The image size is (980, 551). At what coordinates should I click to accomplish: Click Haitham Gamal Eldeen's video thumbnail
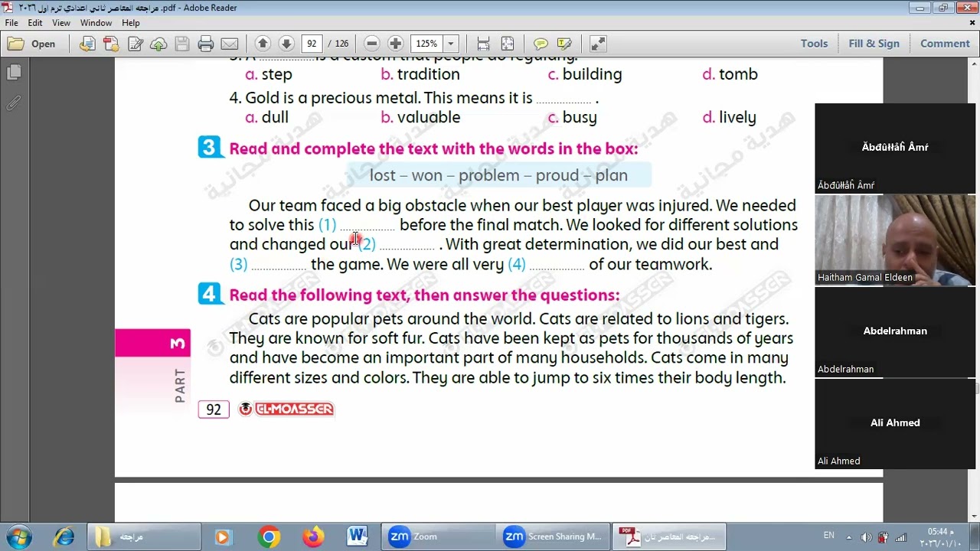895,240
